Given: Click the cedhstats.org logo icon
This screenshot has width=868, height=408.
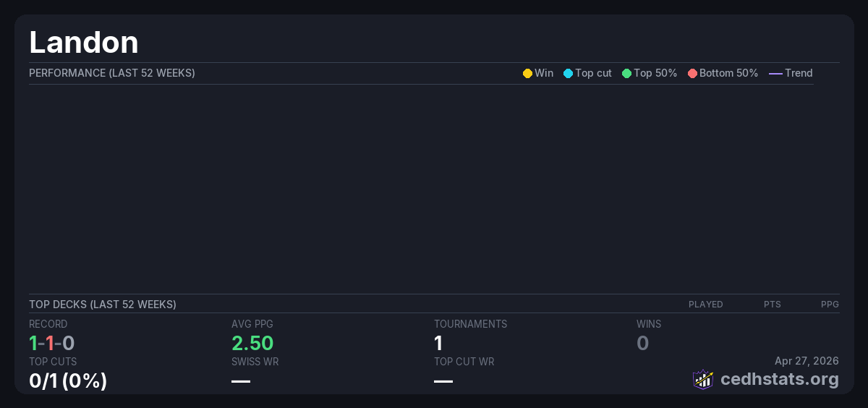Looking at the screenshot, I should 703,379.
